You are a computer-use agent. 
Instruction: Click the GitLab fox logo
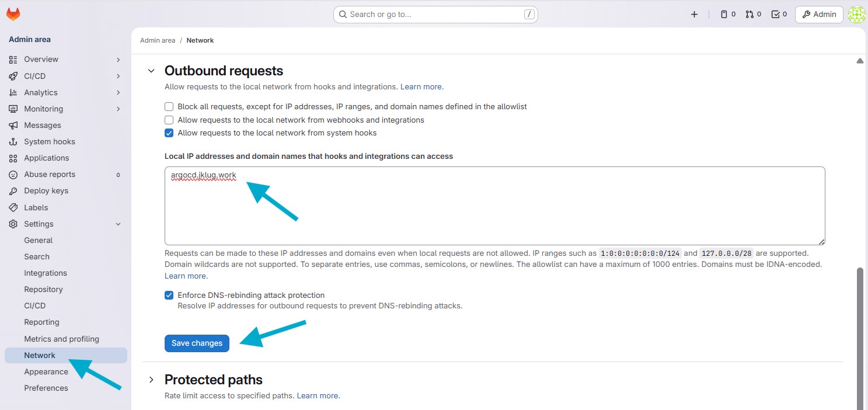13,14
